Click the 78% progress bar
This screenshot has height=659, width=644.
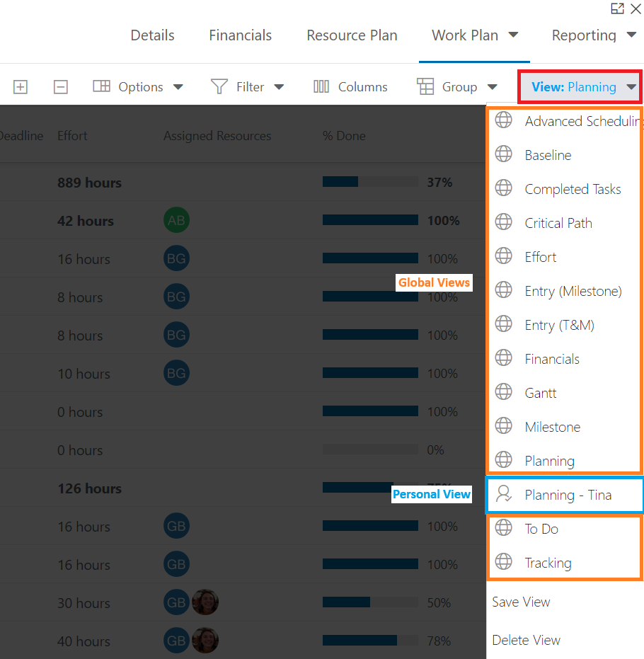coord(370,641)
